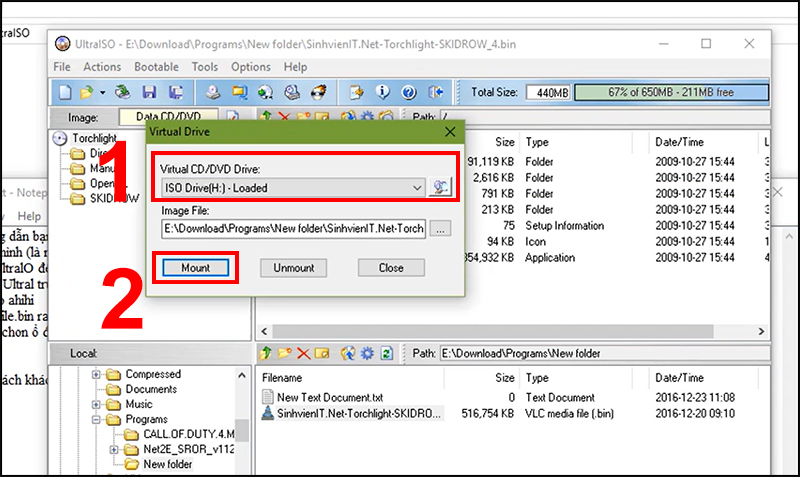Click the up arrow of the Local tree scrollbar
The width and height of the screenshot is (800, 477).
[x=242, y=375]
